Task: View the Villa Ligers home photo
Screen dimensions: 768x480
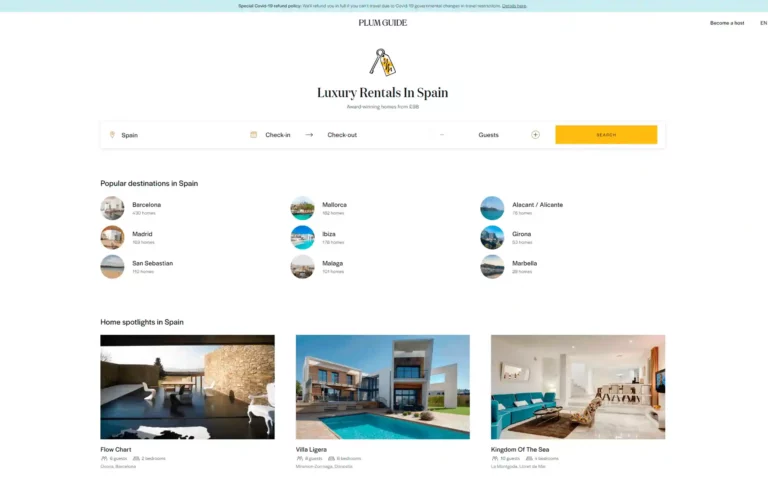Action: [x=382, y=386]
